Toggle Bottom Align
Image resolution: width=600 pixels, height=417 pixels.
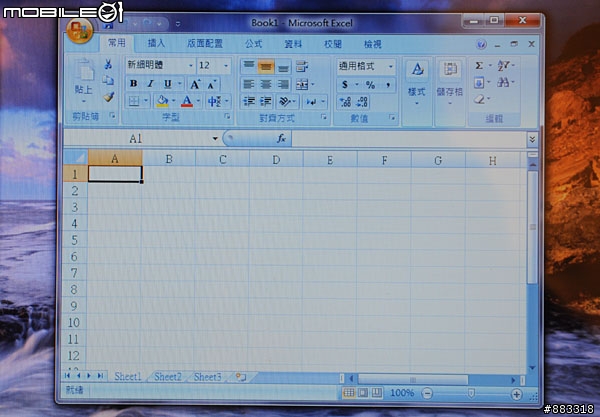tap(283, 67)
